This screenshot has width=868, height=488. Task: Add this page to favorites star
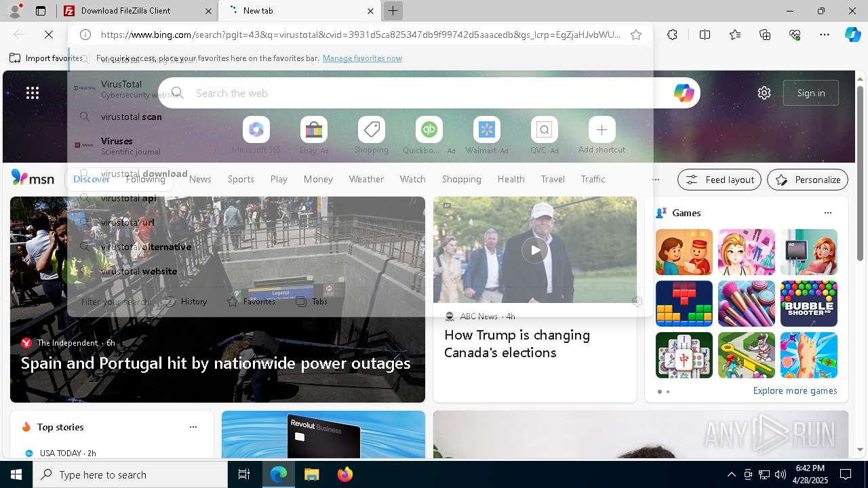[636, 35]
